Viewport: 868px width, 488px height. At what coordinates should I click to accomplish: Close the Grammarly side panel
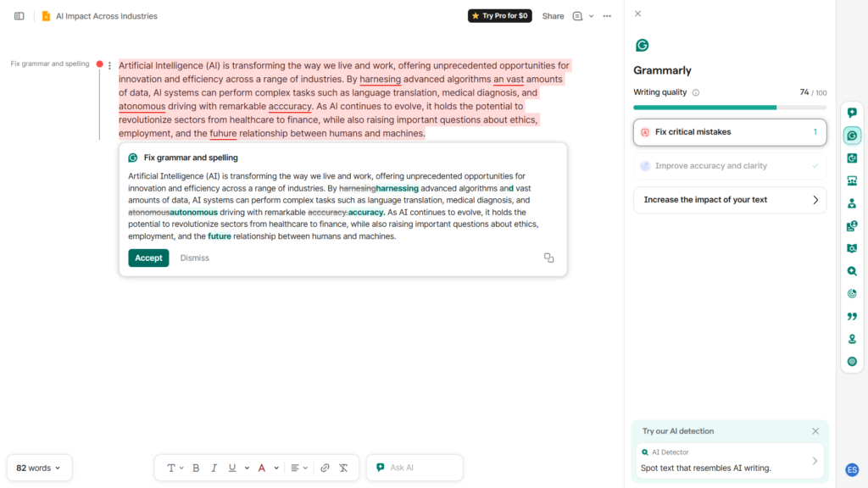coord(637,14)
